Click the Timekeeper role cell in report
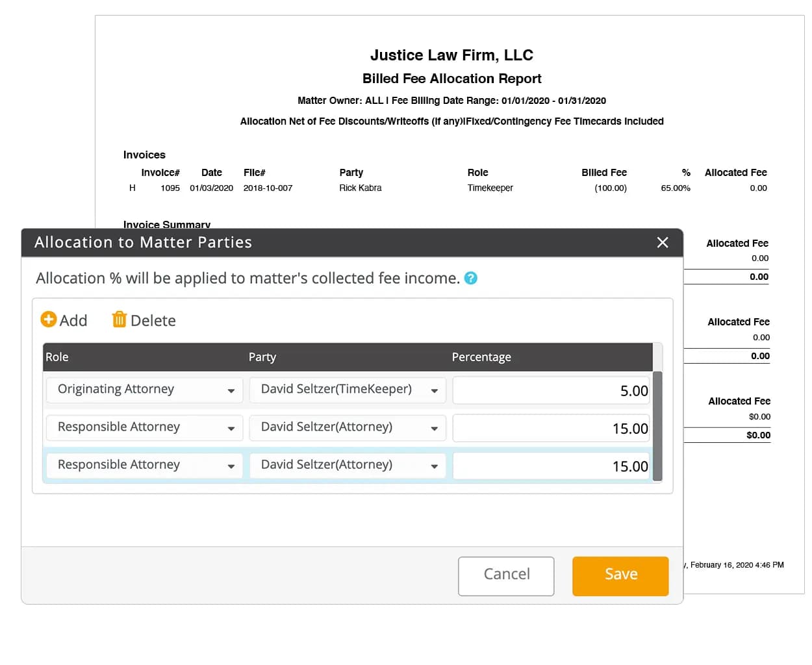This screenshot has height=665, width=812. click(490, 188)
